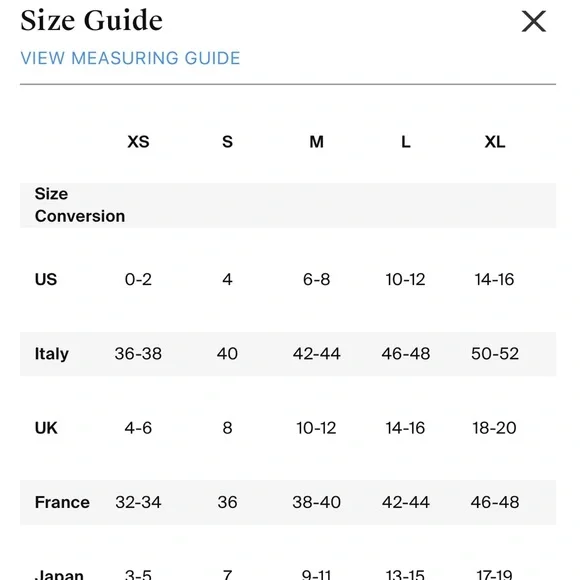Click the US XS value 0-2
Image resolution: width=580 pixels, height=580 pixels.
pos(138,279)
